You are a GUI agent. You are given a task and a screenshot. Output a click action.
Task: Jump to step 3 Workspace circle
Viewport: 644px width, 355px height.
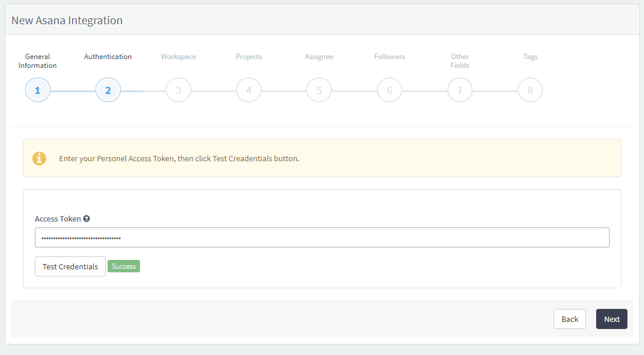click(178, 90)
